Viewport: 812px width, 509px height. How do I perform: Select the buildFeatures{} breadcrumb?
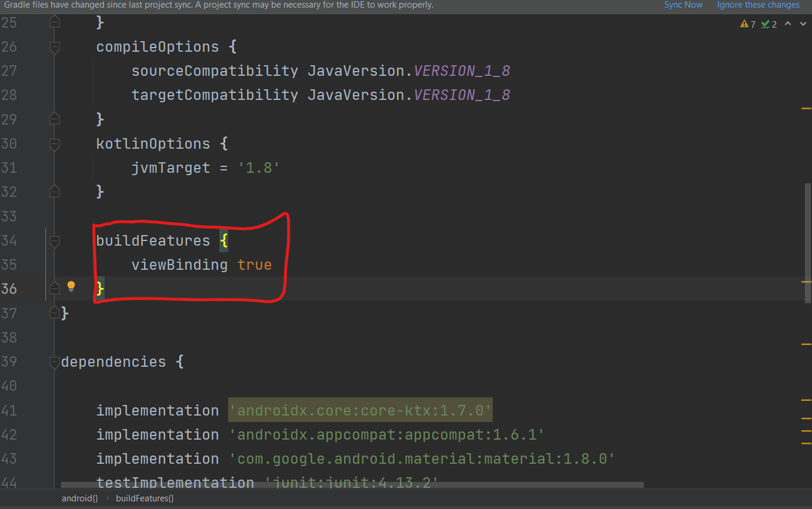tap(145, 498)
